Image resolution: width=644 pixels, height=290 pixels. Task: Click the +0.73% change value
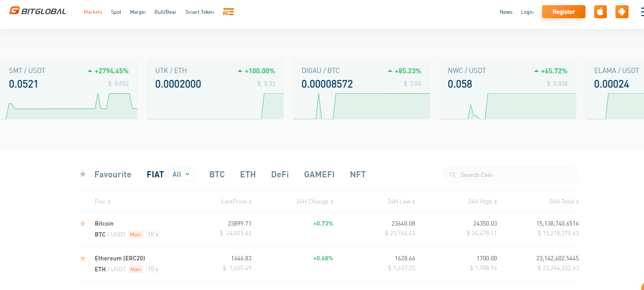click(x=323, y=224)
